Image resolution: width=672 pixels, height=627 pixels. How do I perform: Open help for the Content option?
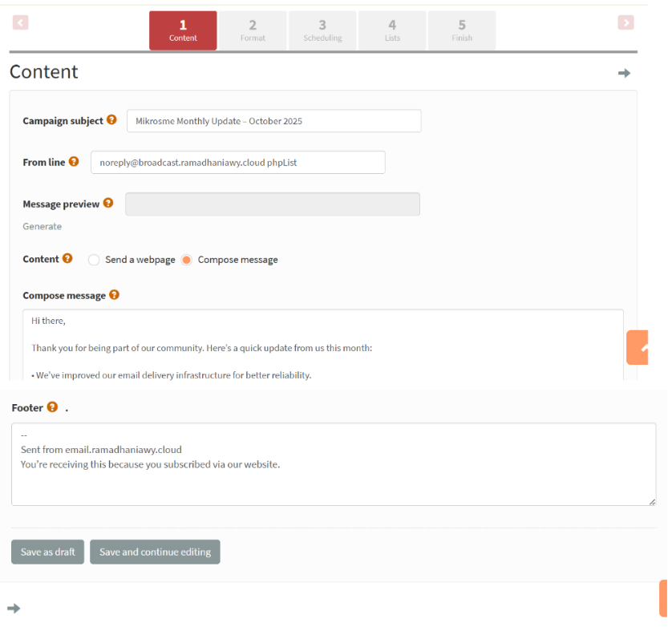pos(67,259)
